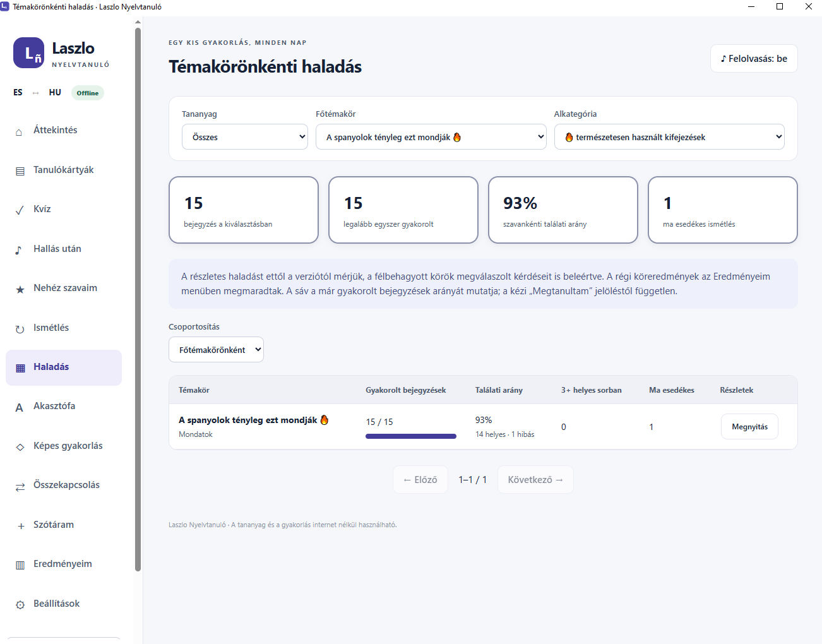Click the Nehéz szavaim star icon

point(20,289)
